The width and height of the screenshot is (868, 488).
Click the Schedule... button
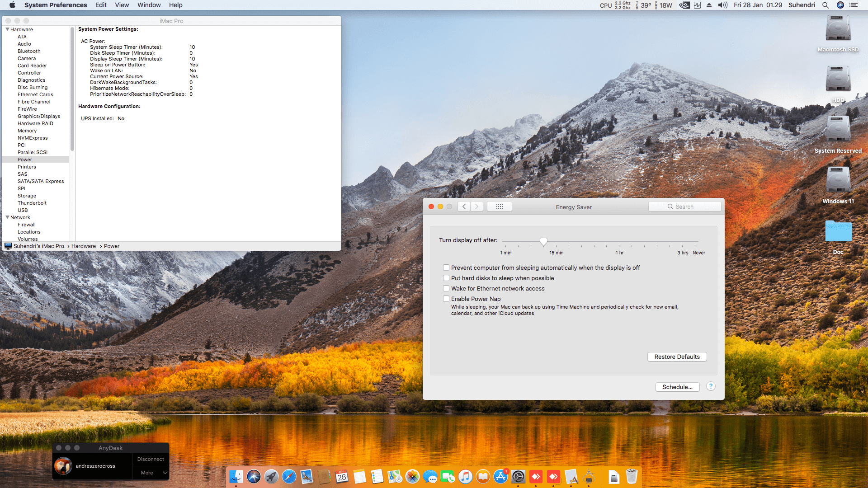click(x=677, y=387)
